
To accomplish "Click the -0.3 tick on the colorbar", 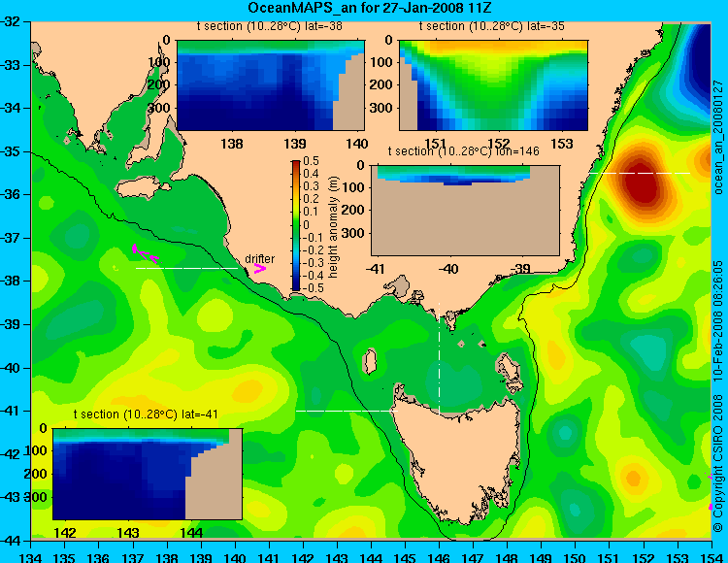I will (x=311, y=262).
